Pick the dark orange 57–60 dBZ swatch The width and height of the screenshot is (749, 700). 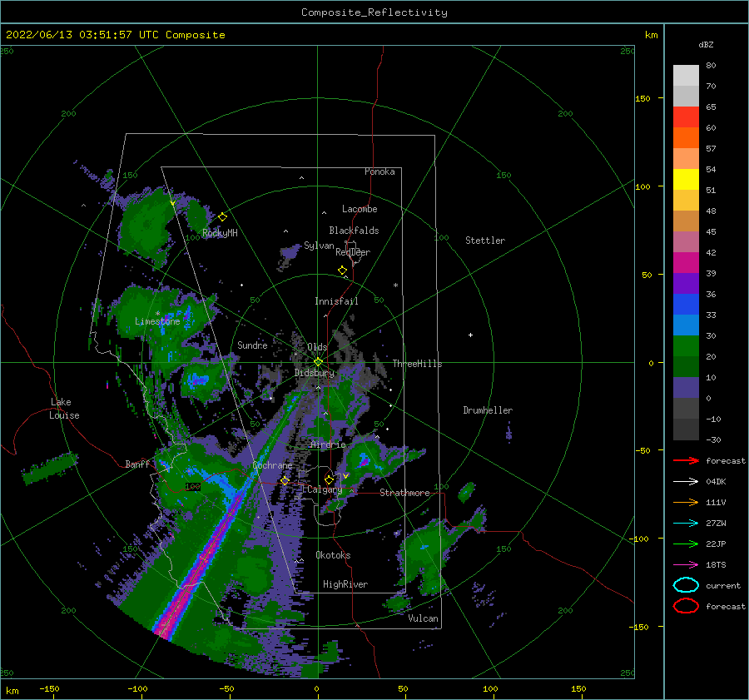tap(686, 138)
